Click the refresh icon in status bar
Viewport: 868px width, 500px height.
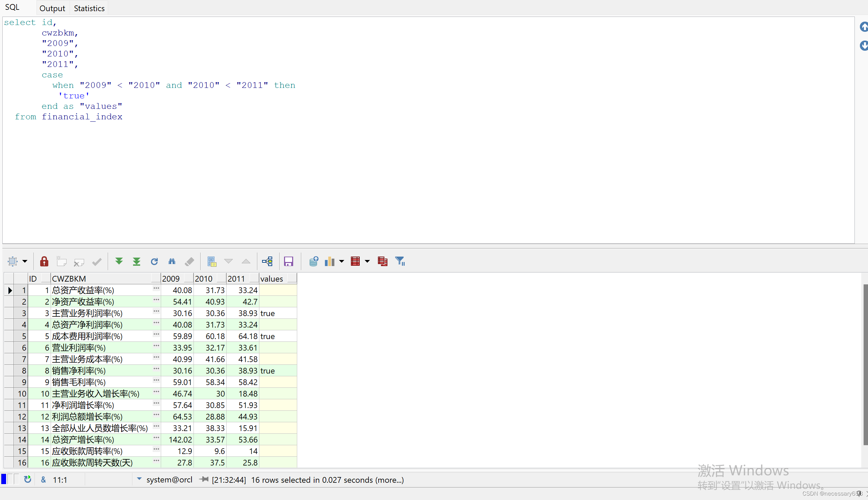(x=27, y=479)
